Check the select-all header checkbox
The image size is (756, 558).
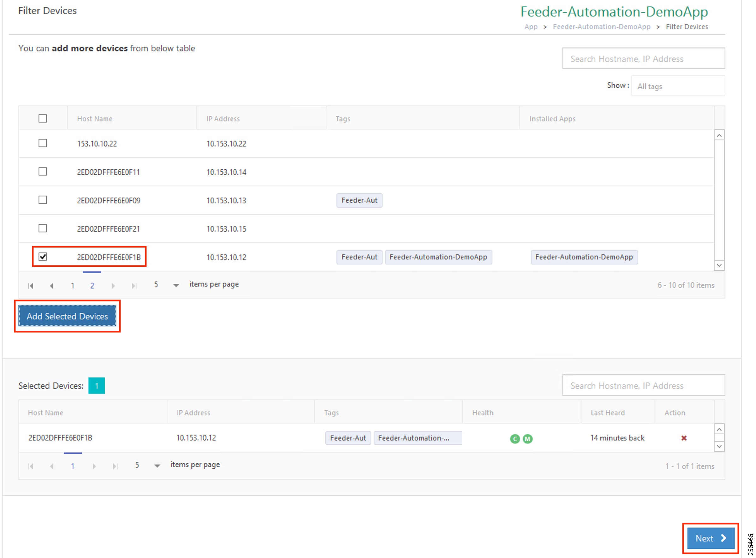43,119
